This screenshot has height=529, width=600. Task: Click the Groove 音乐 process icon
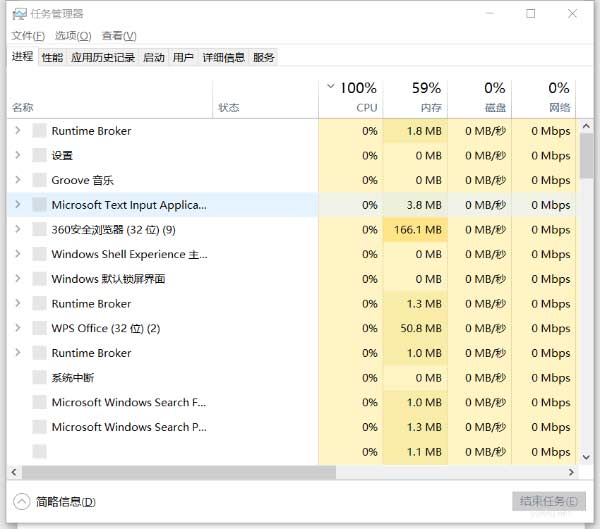pos(40,180)
